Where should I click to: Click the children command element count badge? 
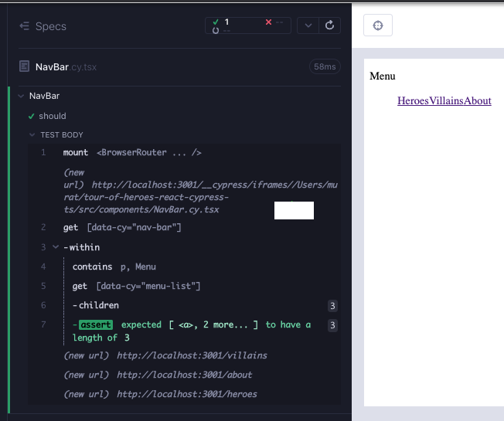[332, 306]
